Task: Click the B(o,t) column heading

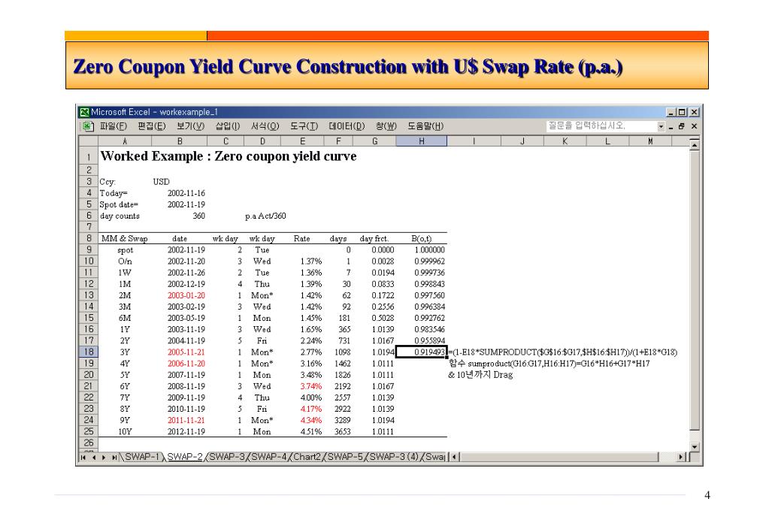Action: point(421,239)
